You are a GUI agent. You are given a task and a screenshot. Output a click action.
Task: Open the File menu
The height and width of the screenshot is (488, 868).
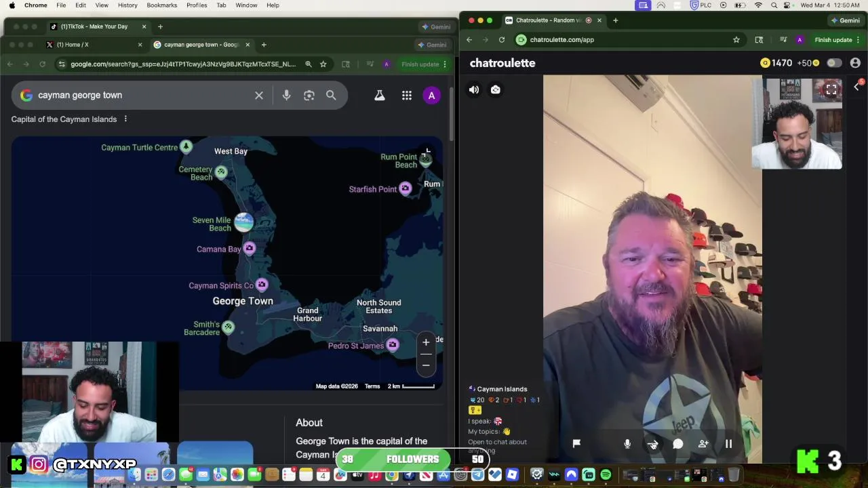tap(61, 5)
